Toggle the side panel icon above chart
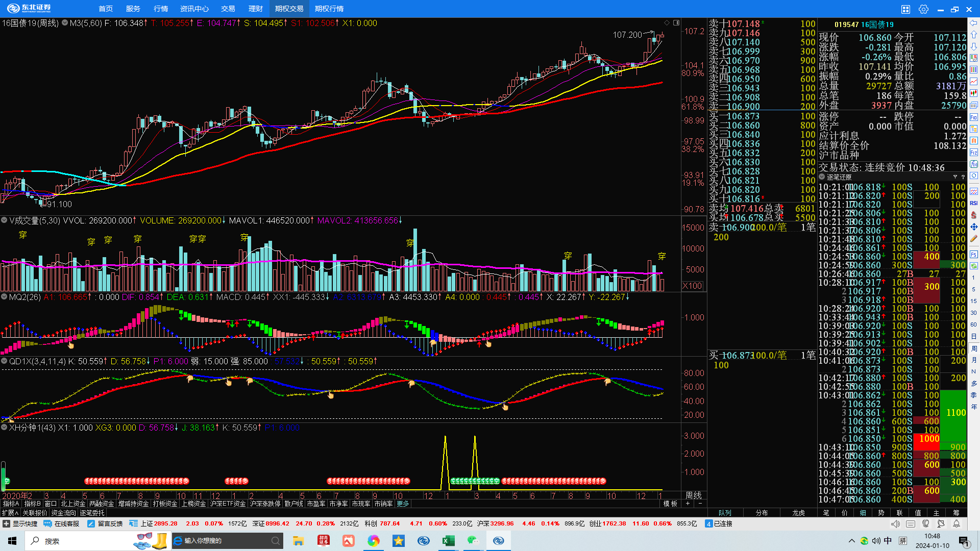 [x=676, y=23]
